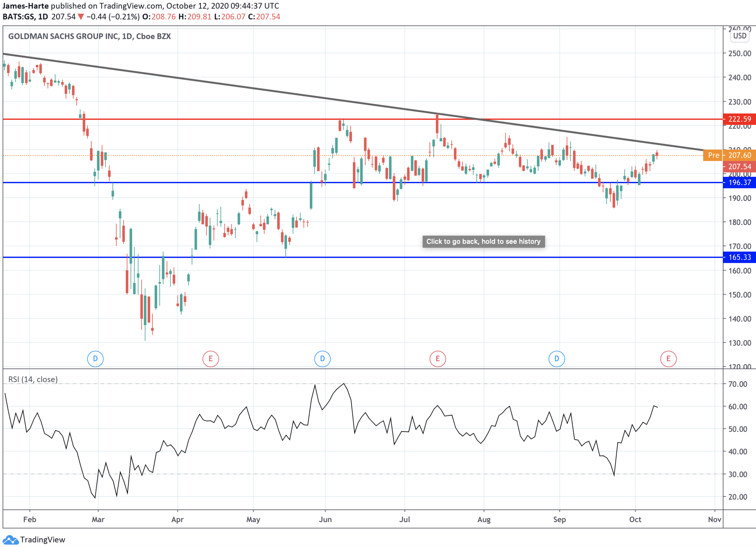Click the red 222.59 resistance price label

point(740,119)
